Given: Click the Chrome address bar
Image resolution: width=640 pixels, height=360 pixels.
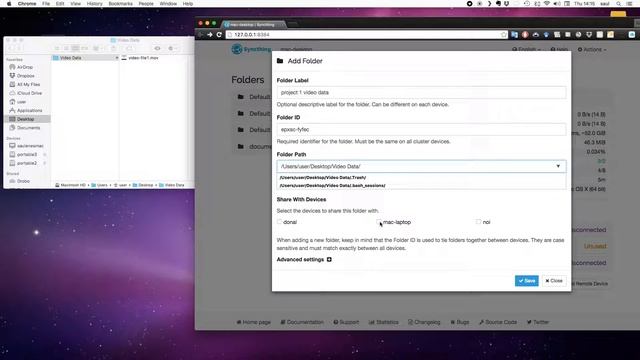Looking at the screenshot, I should (x=363, y=35).
